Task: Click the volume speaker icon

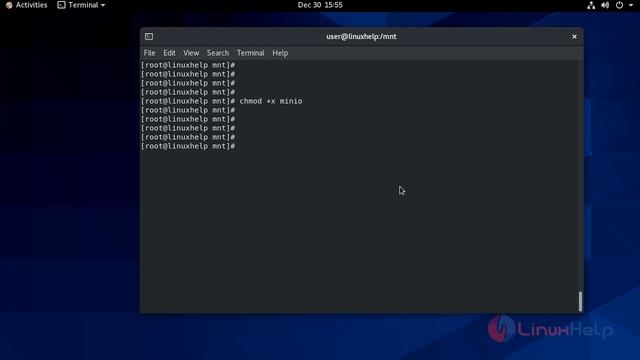Action: click(x=605, y=5)
